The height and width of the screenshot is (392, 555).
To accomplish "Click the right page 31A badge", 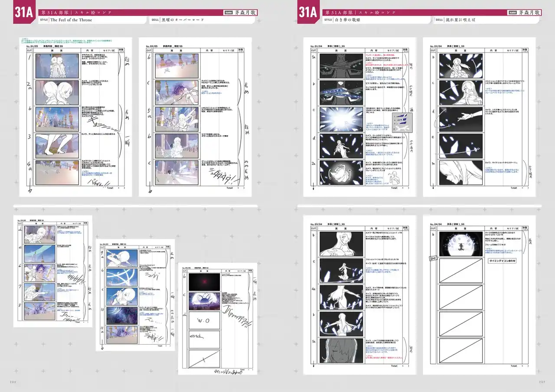I will click(308, 13).
